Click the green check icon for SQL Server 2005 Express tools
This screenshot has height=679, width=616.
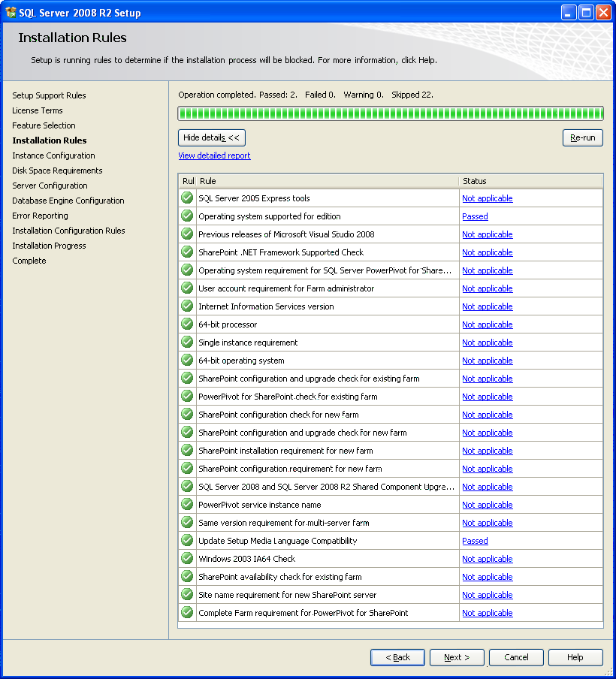187,198
